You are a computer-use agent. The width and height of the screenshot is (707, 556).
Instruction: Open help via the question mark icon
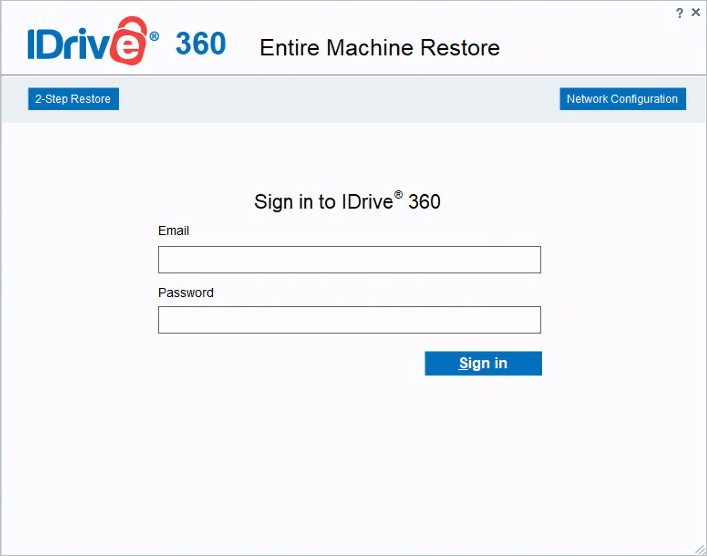pyautogui.click(x=679, y=13)
